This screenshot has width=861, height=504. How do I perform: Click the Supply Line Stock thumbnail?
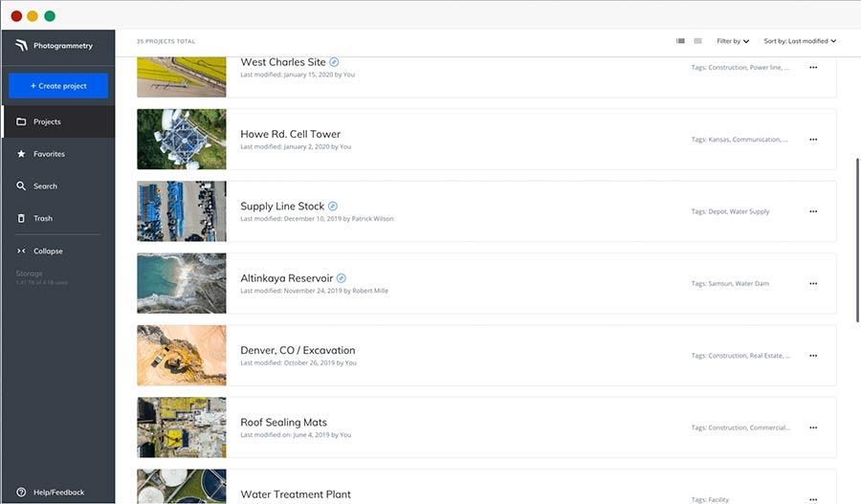click(x=181, y=211)
